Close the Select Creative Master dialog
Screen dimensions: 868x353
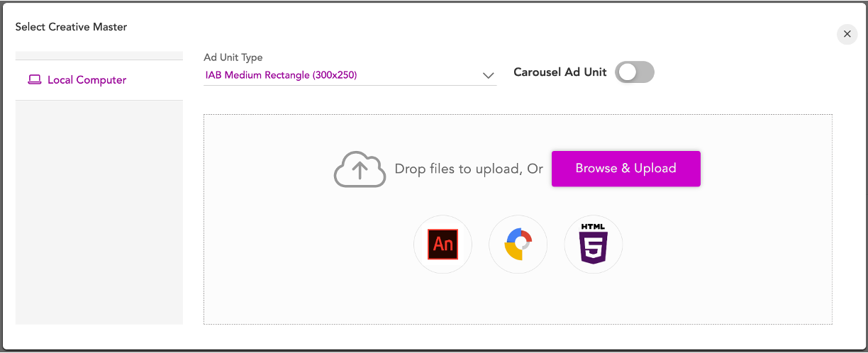point(847,34)
